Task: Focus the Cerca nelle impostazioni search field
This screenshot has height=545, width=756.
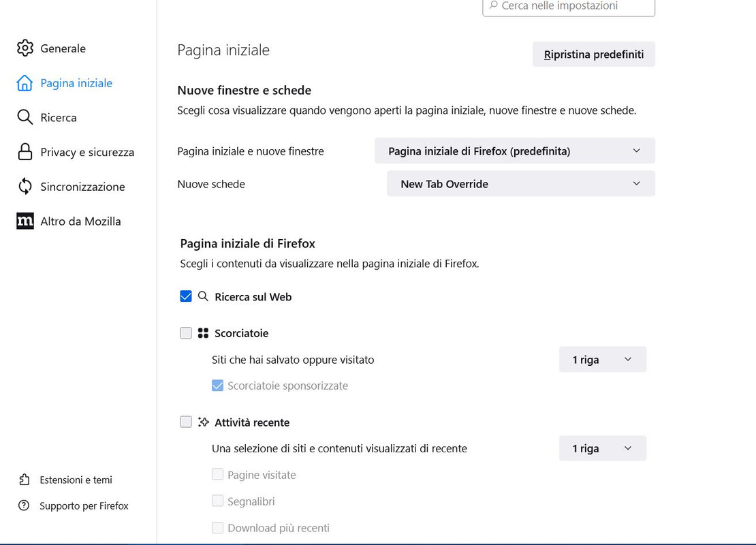Action: click(569, 6)
